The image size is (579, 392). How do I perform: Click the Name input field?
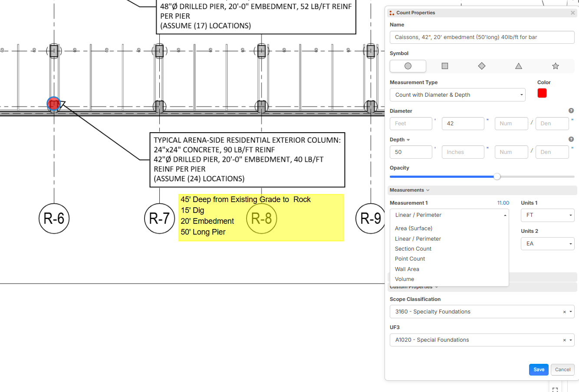tap(482, 37)
